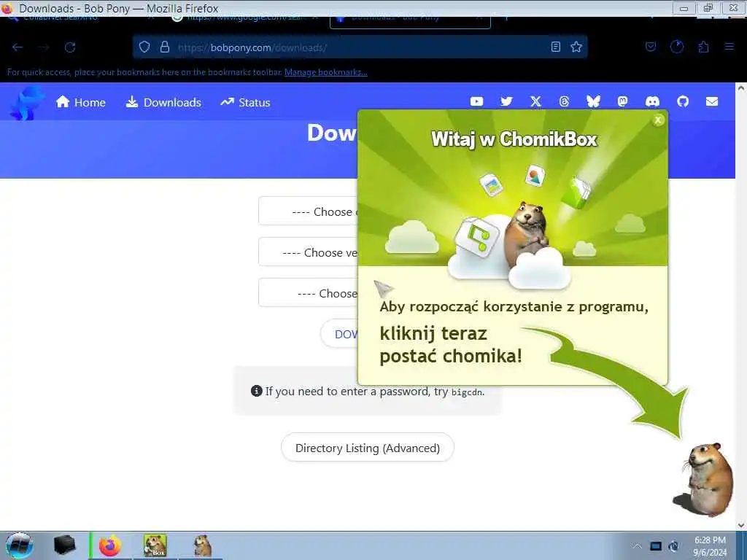The width and height of the screenshot is (747, 560).
Task: Open the Windows Start orb
Action: pyautogui.click(x=20, y=545)
